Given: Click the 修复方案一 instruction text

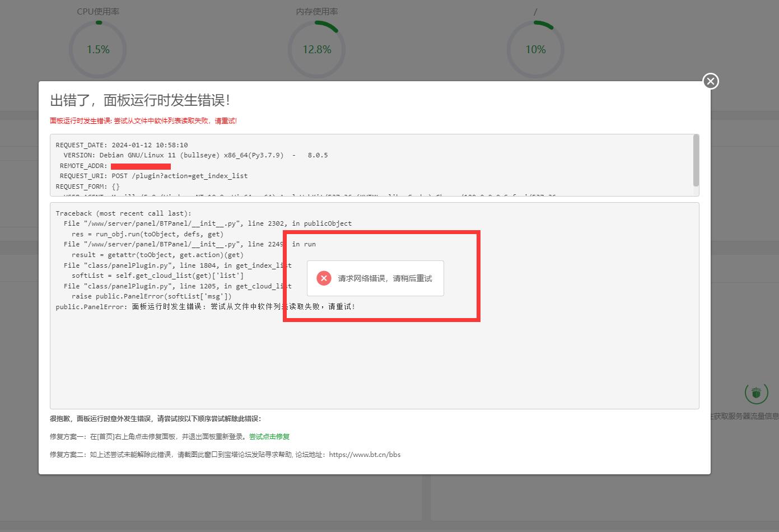Looking at the screenshot, I should pyautogui.click(x=149, y=437).
